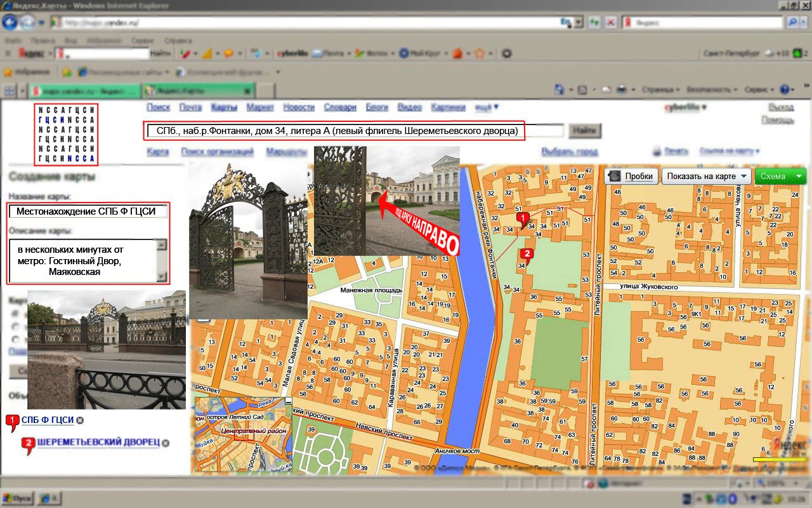Image resolution: width=812 pixels, height=508 pixels.
Task: Click the Найти search button beside map query
Action: click(x=584, y=131)
